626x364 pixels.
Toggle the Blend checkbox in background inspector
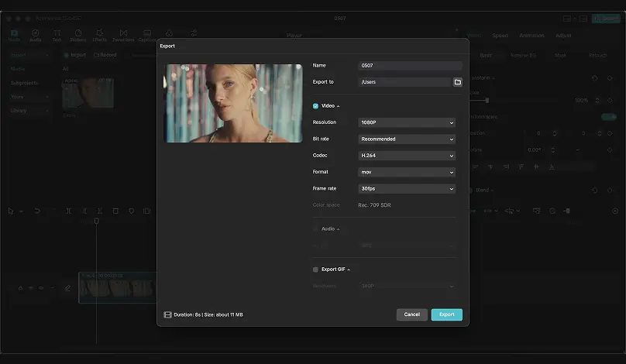click(470, 191)
